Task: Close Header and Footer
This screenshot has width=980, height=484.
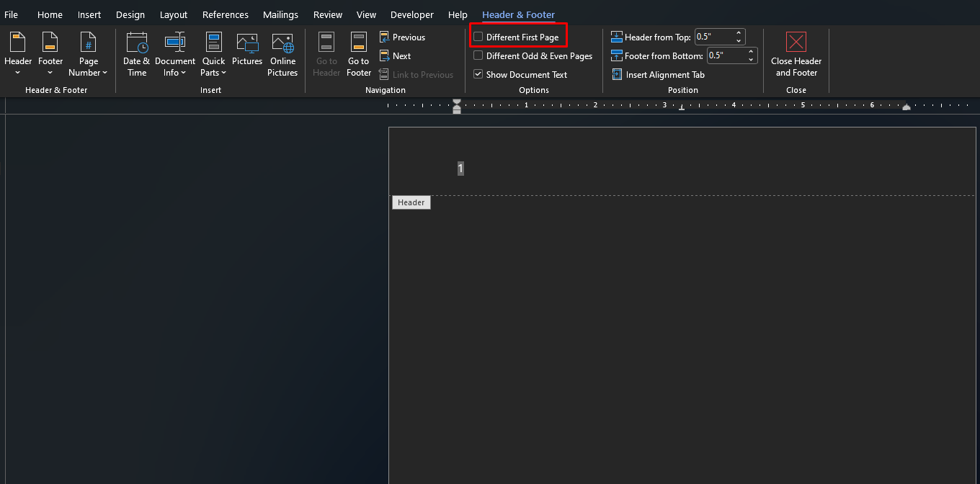Action: [x=796, y=54]
